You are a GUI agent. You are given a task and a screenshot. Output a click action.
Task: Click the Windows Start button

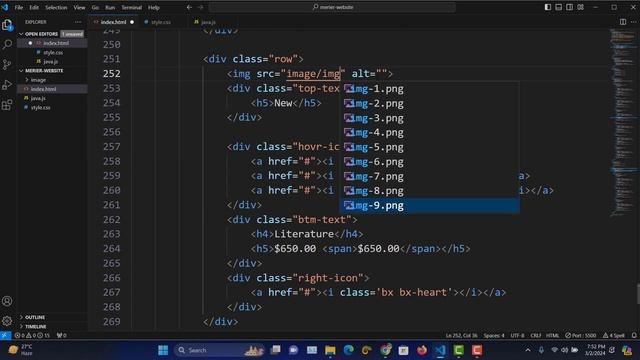click(x=163, y=350)
